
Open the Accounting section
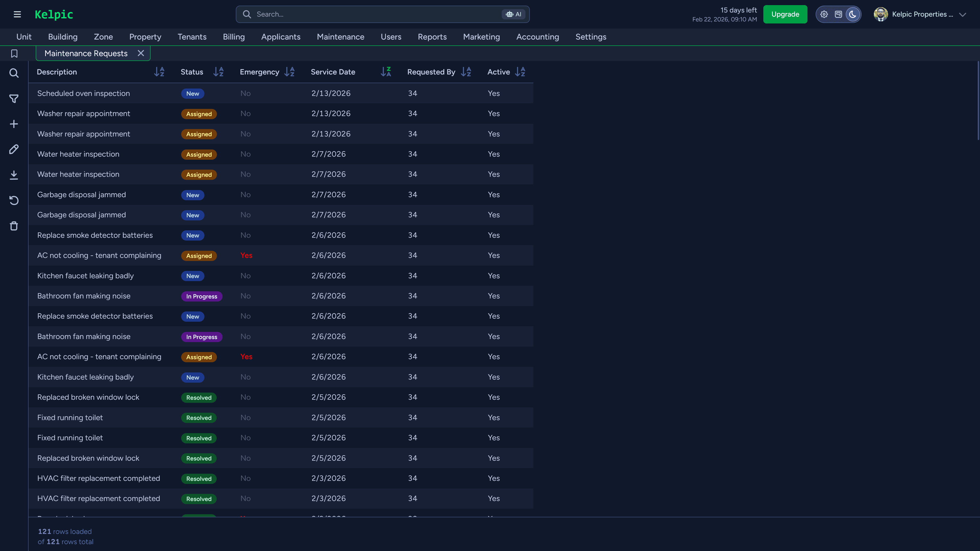point(537,37)
